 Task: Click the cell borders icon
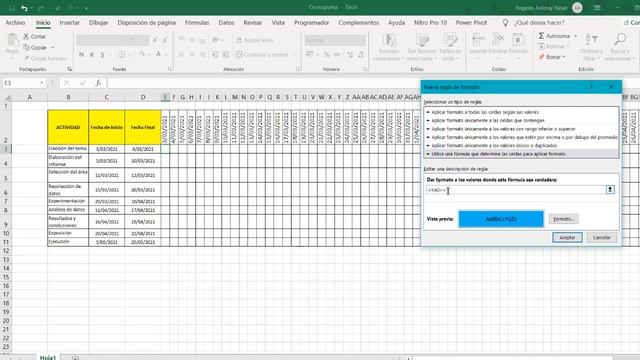click(122, 54)
